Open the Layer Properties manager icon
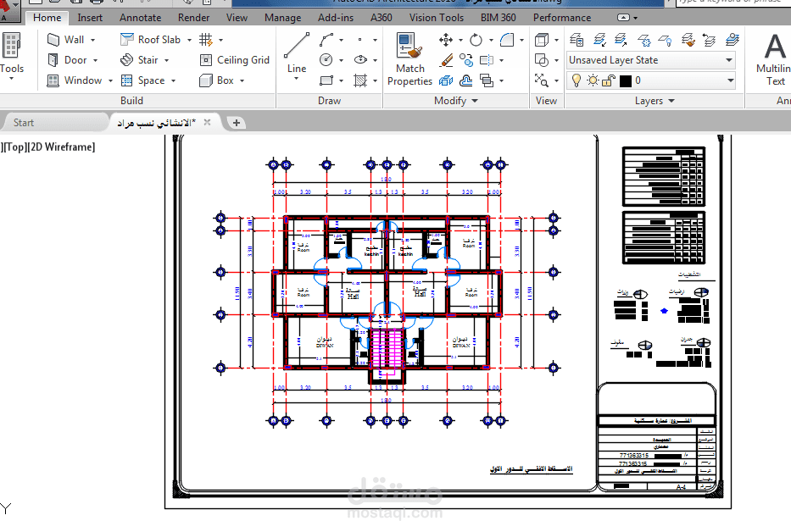791x532 pixels. tap(577, 39)
